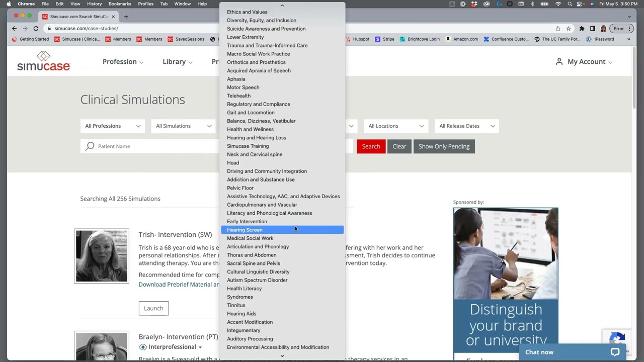Click the red Search button

[371, 146]
